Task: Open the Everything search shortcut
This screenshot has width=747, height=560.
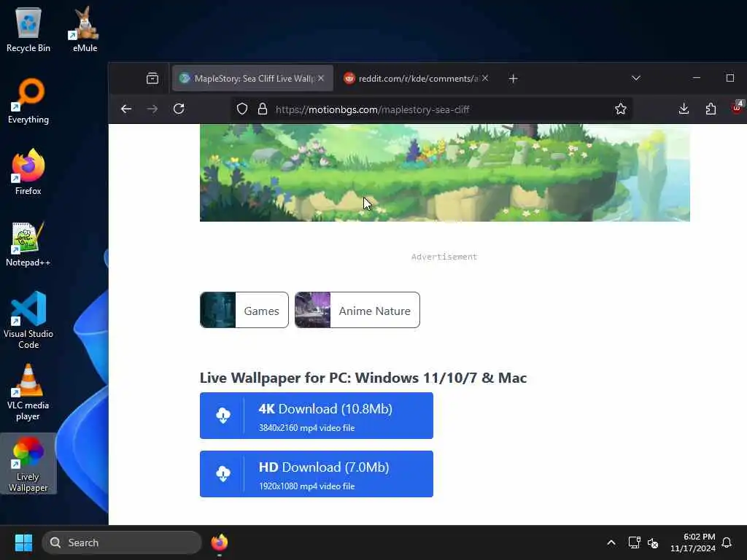Action: point(28,101)
